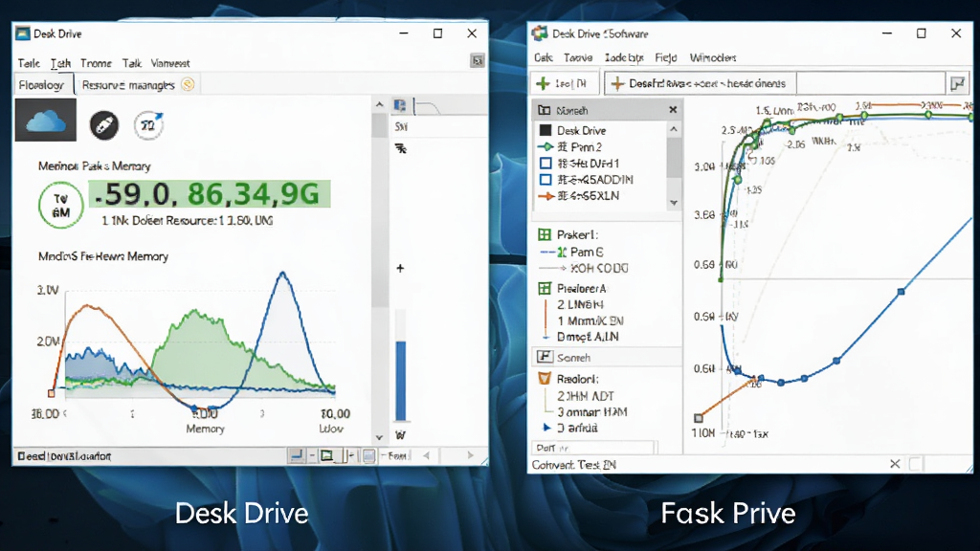This screenshot has height=551, width=980.
Task: Click the chart icon button at toolbar right end
Action: pyautogui.click(x=957, y=83)
